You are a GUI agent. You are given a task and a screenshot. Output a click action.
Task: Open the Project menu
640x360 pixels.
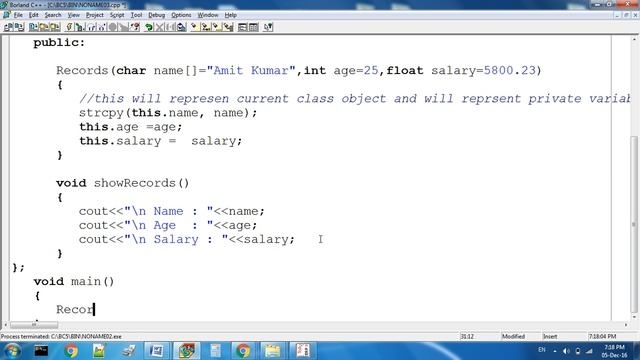click(x=95, y=15)
